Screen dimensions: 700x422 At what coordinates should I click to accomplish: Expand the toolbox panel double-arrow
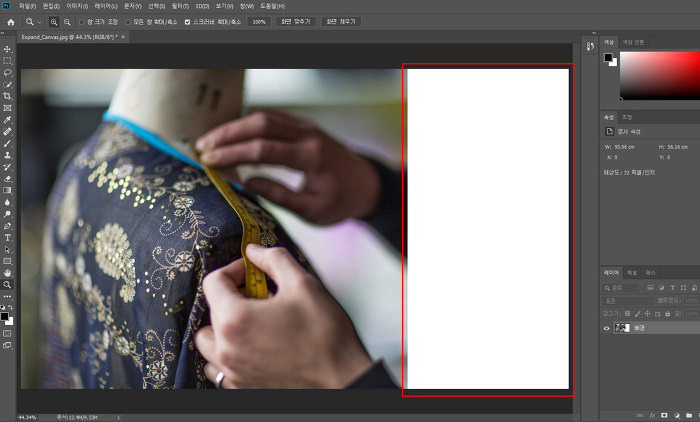click(2, 33)
